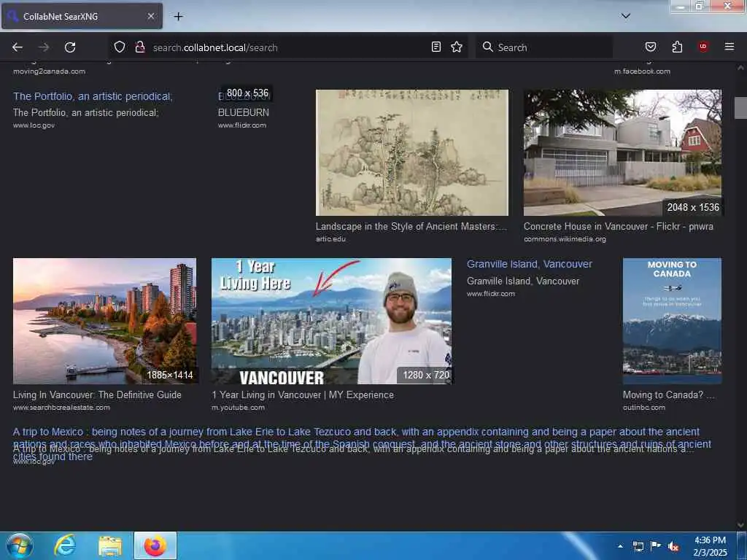This screenshot has height=560, width=747.
Task: Open Granville Island, Vancouver link
Action: coord(530,264)
